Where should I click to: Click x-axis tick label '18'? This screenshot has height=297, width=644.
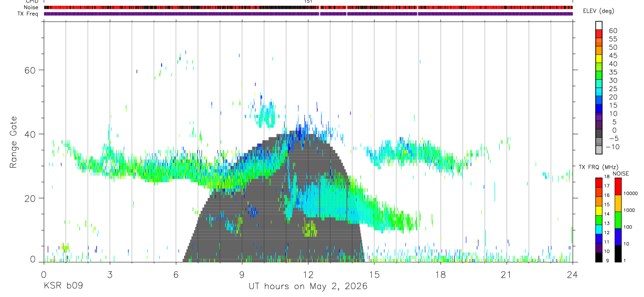[x=441, y=274]
